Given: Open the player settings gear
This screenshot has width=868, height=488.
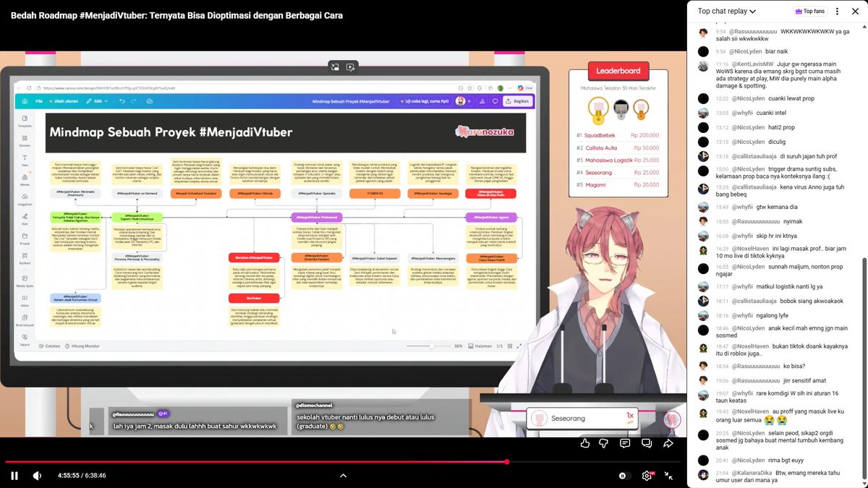Looking at the screenshot, I should 647,476.
